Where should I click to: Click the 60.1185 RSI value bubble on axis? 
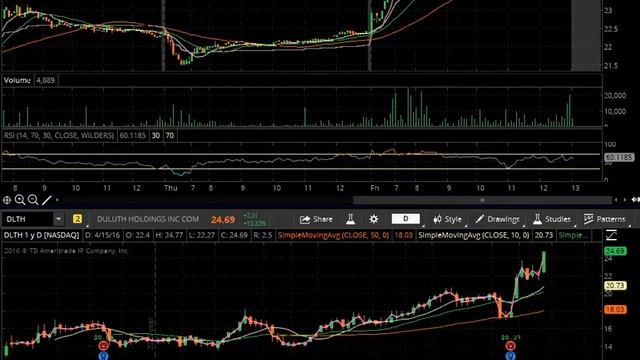(619, 157)
